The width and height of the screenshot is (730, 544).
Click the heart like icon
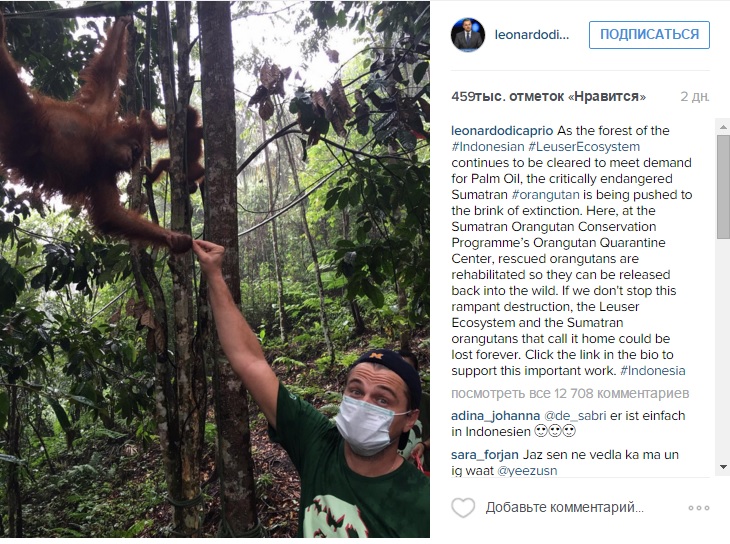(x=463, y=508)
